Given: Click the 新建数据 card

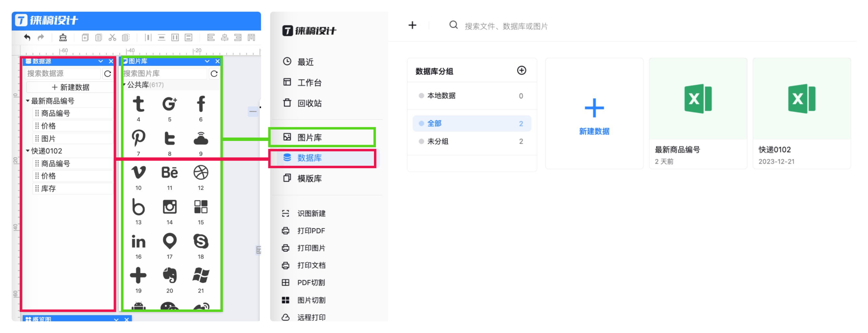Looking at the screenshot, I should (x=594, y=114).
